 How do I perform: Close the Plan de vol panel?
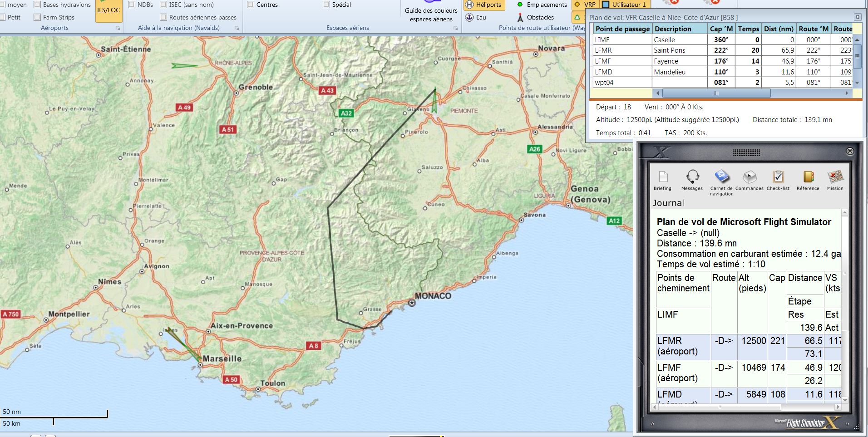coord(858,17)
